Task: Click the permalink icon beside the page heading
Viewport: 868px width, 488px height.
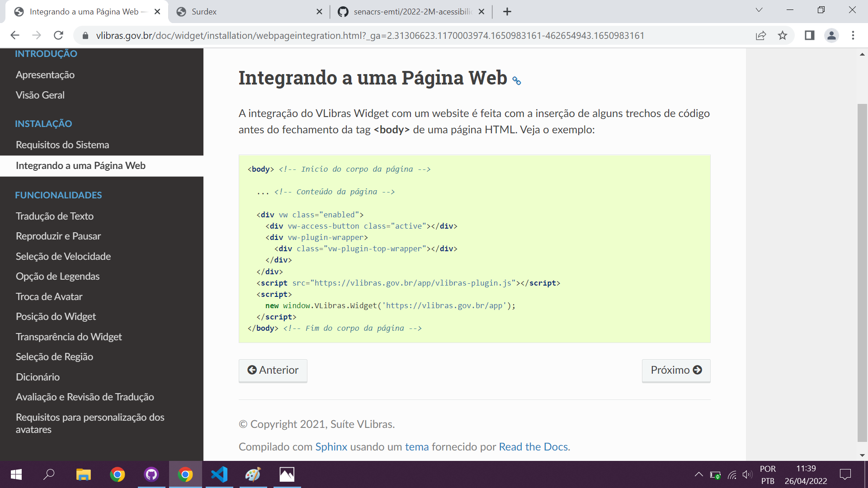Action: pos(516,81)
